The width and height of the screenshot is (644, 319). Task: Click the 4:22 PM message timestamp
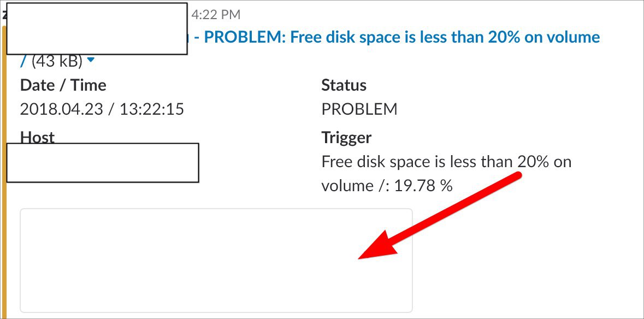tap(216, 14)
